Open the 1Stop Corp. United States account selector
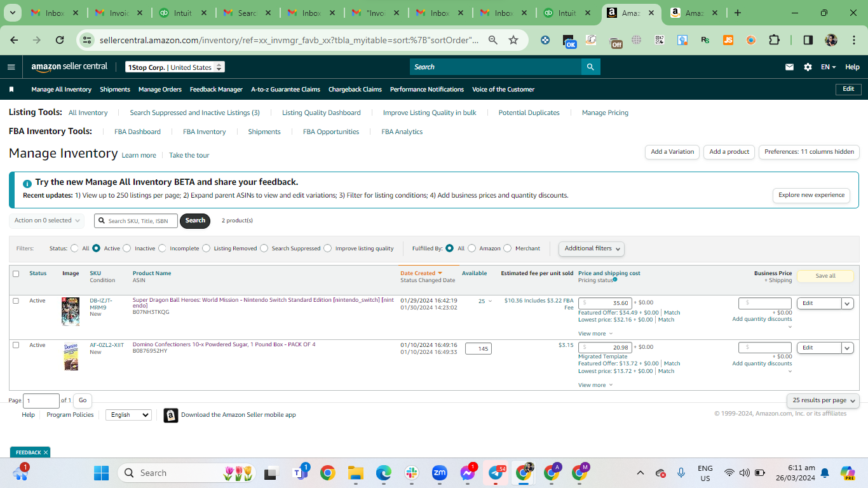This screenshot has width=868, height=488. pyautogui.click(x=175, y=67)
